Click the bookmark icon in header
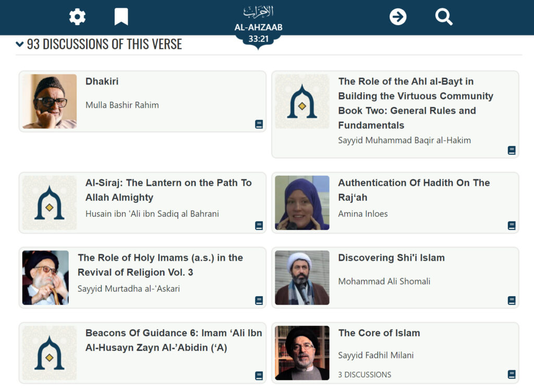 [121, 17]
